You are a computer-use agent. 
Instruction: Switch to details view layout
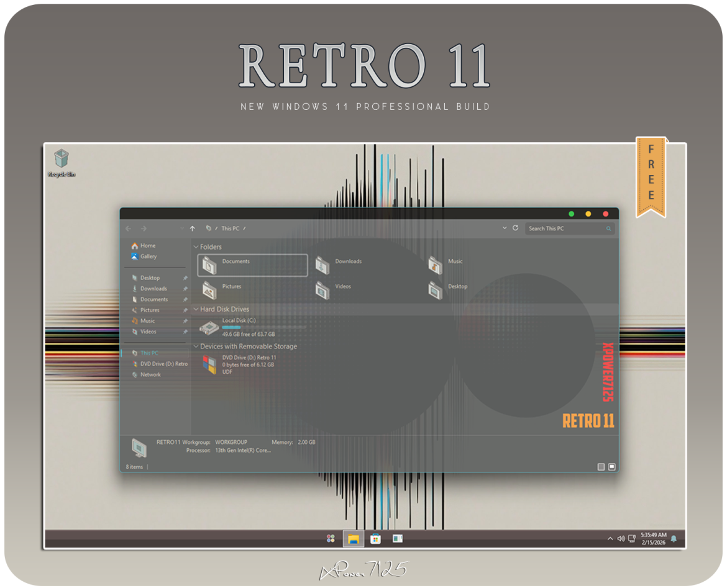[x=601, y=467]
